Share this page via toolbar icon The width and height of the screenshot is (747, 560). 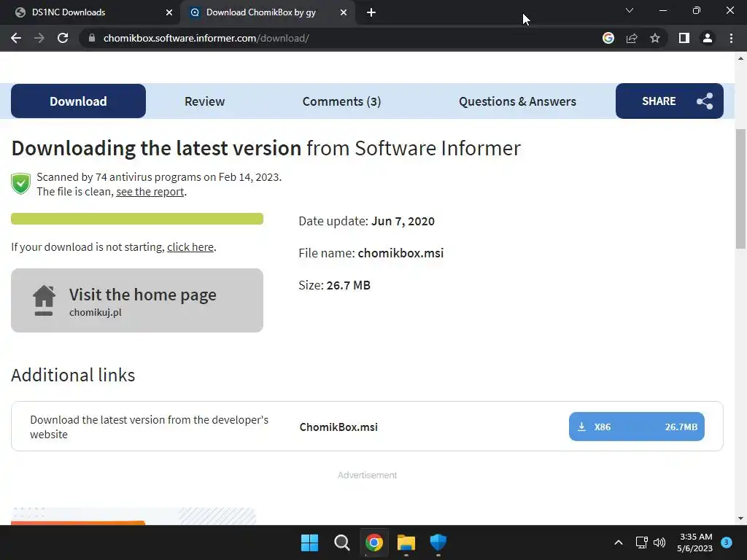point(632,38)
